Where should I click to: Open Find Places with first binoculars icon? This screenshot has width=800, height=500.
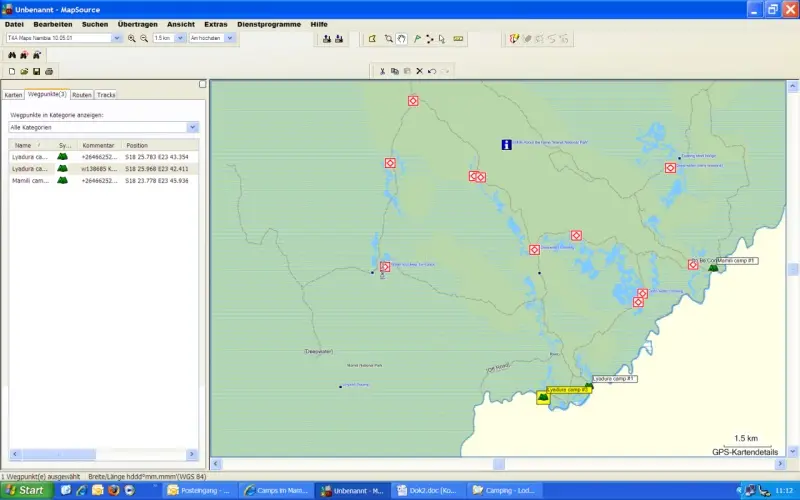point(12,55)
